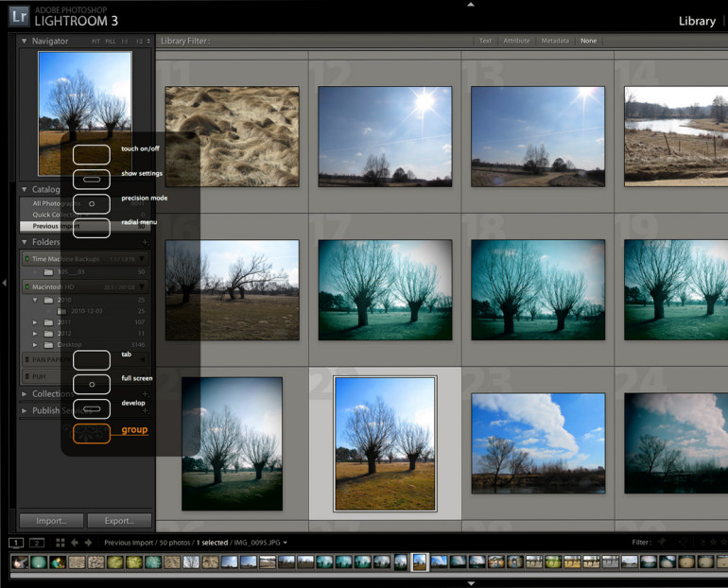The image size is (728, 588).
Task: Set Navigator zoom to FIT
Action: pos(95,42)
